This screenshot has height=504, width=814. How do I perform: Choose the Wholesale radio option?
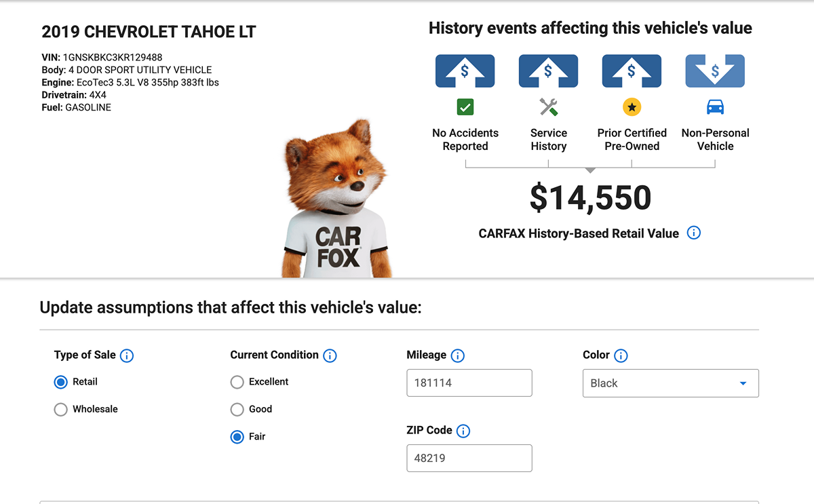61,409
